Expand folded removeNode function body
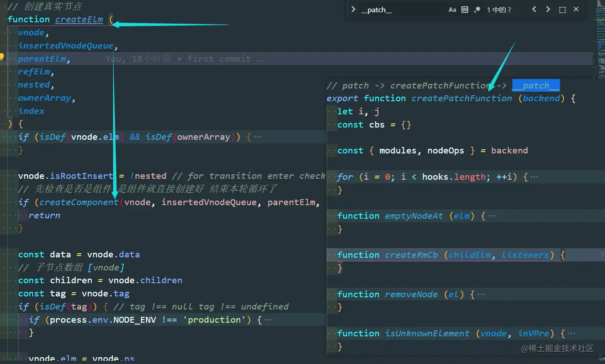The image size is (605, 364). 481,295
